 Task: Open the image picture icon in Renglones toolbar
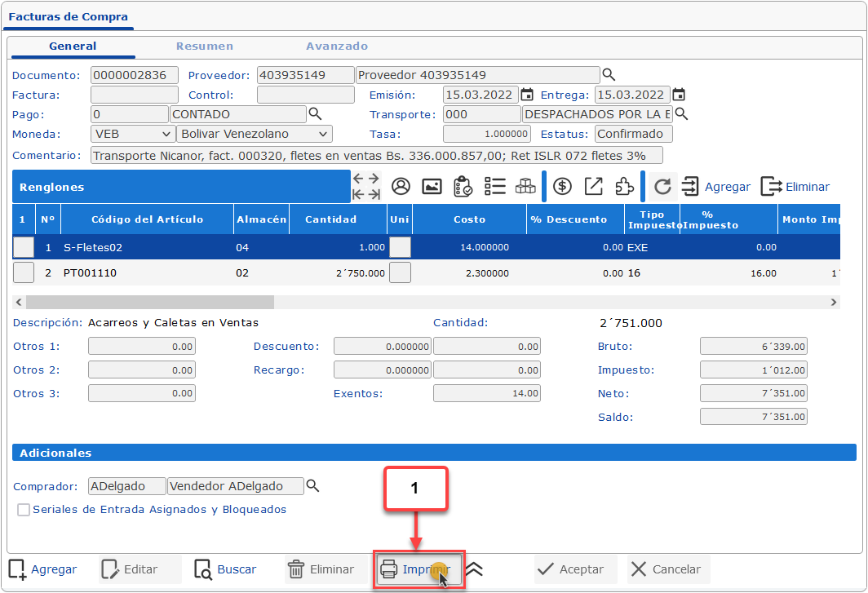point(432,187)
